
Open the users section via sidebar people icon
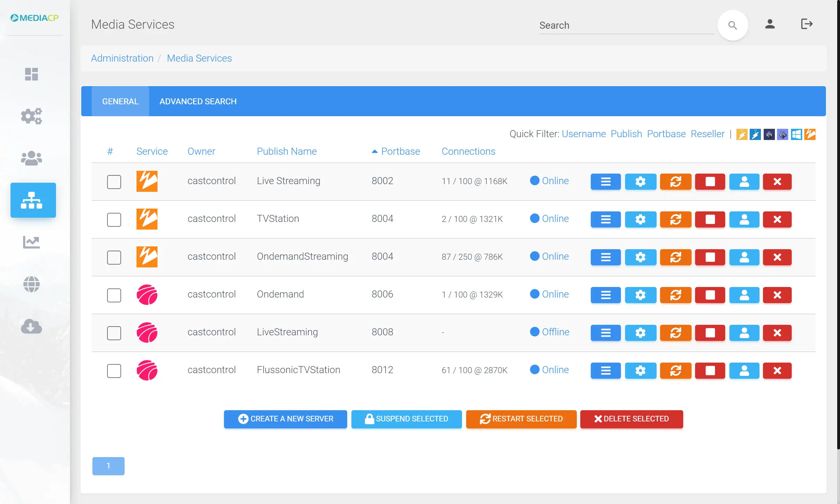pyautogui.click(x=31, y=158)
